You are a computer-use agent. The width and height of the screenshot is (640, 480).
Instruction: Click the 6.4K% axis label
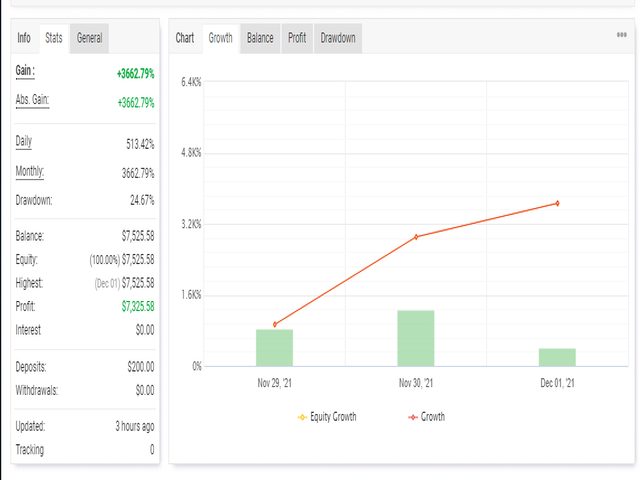click(x=191, y=82)
